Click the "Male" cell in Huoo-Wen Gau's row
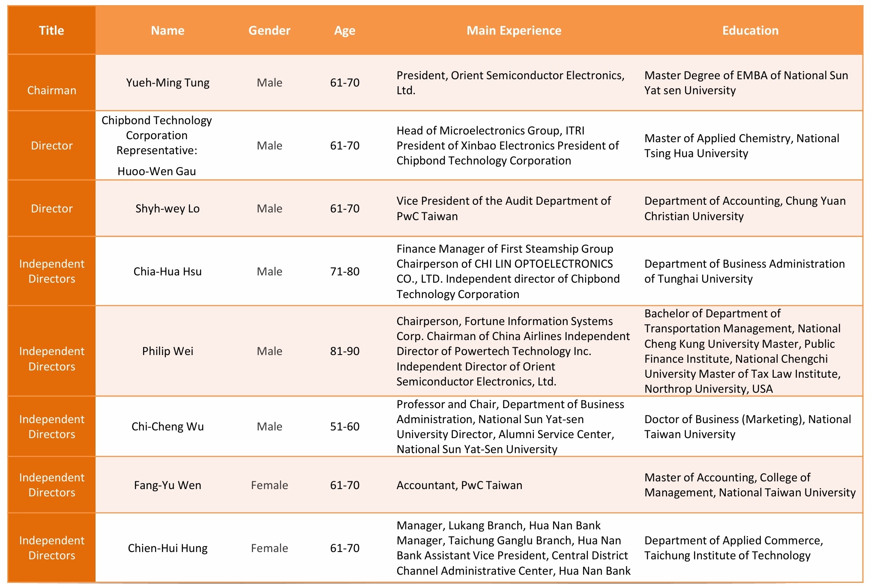Screen dimensions: 871x588 (269, 146)
